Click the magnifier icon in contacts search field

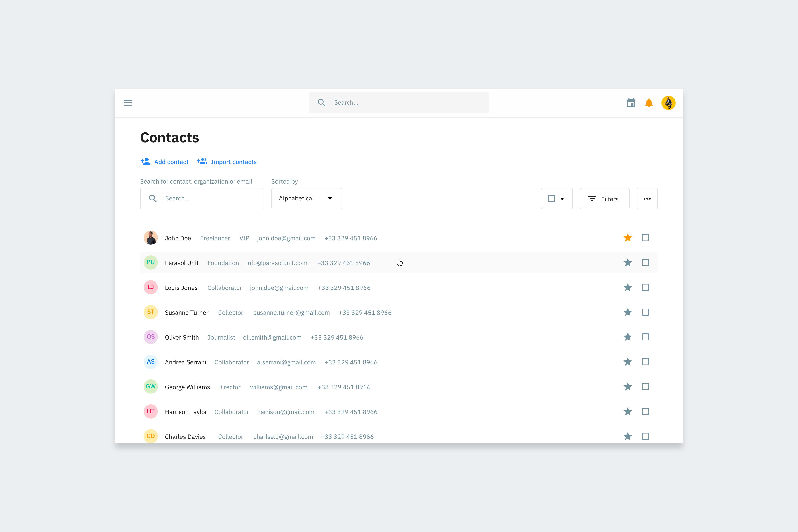pyautogui.click(x=153, y=198)
